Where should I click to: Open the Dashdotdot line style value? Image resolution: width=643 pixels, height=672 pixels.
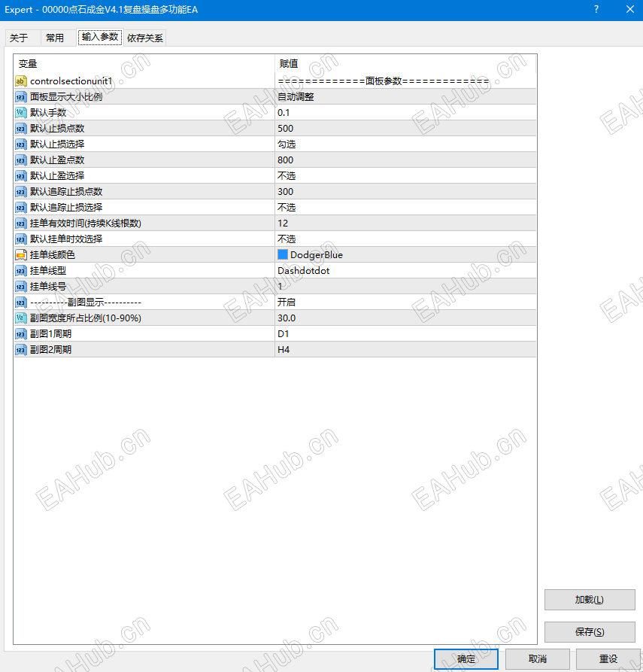tap(405, 271)
